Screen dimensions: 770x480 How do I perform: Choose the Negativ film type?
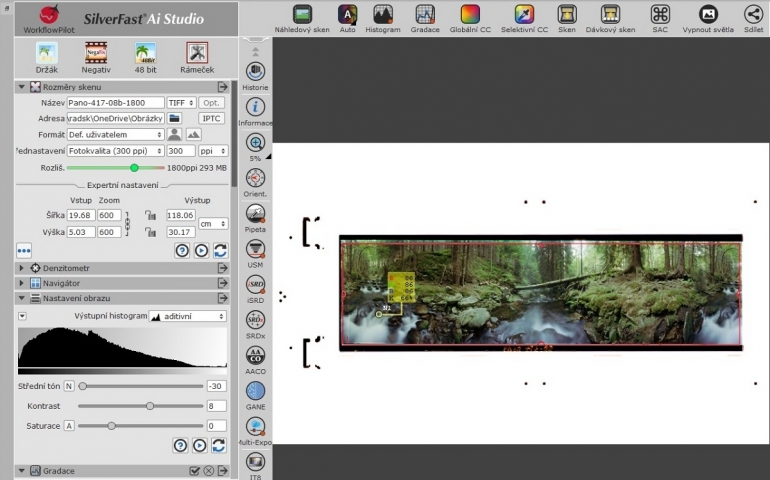click(96, 53)
